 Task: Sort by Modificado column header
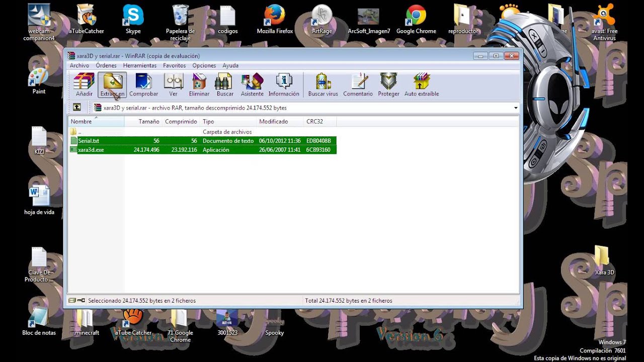[280, 122]
